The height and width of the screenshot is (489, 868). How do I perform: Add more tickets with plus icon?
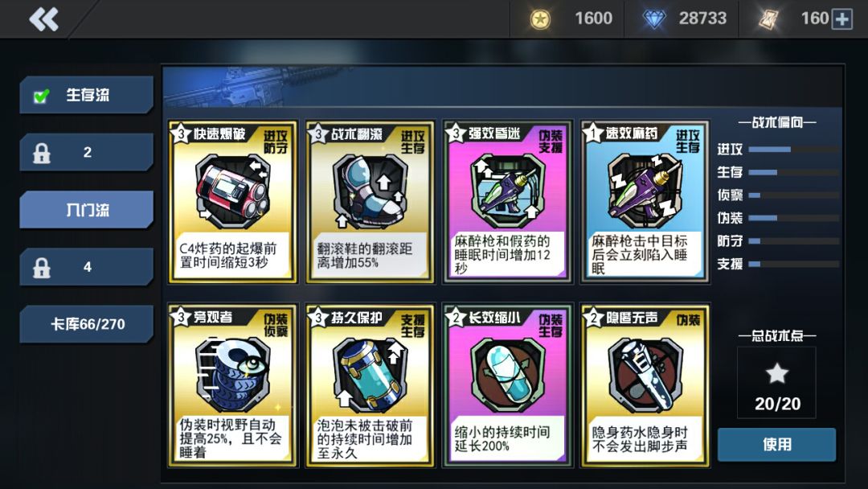842,19
